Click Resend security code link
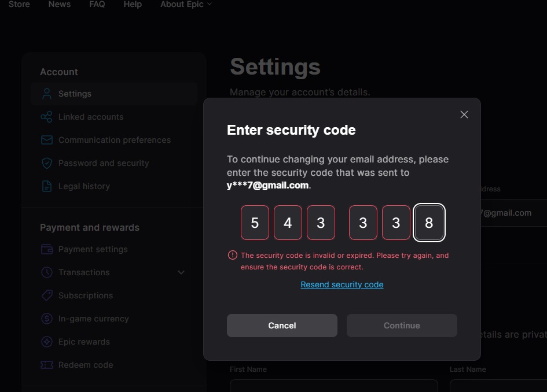This screenshot has height=392, width=547. 342,284
